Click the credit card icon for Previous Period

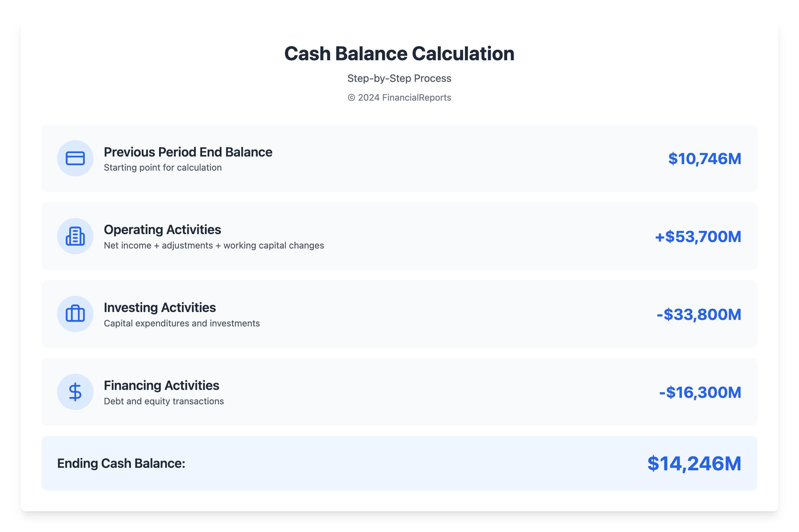point(75,158)
